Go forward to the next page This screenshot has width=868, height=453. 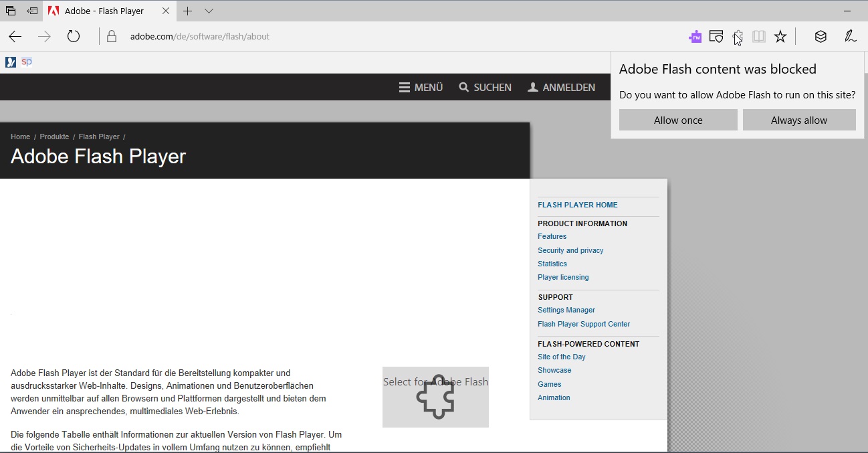click(44, 37)
